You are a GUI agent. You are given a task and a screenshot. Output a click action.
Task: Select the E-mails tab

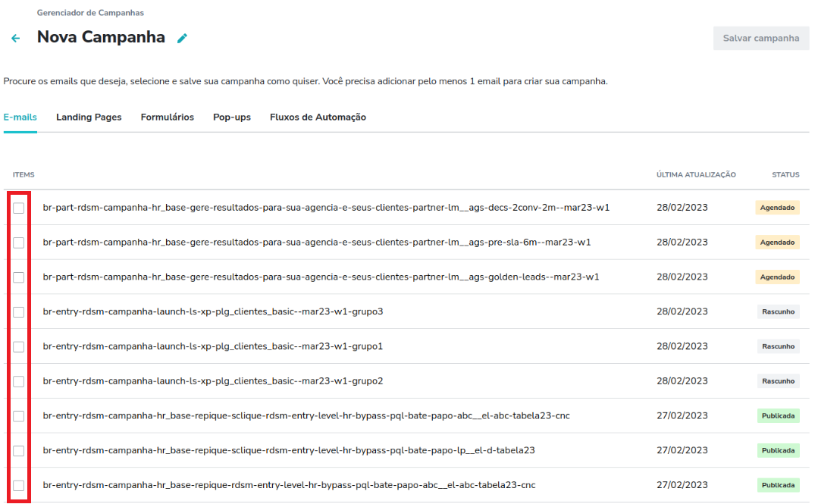(20, 117)
